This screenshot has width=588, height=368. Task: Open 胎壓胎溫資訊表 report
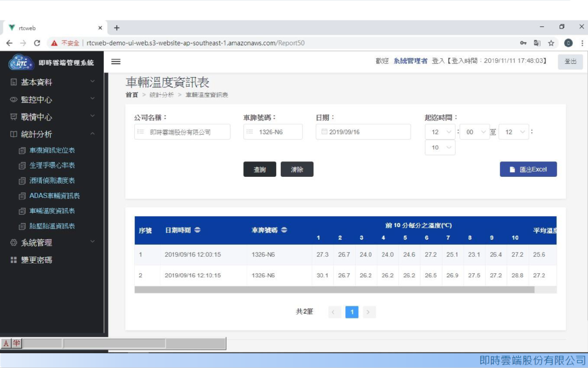[52, 226]
